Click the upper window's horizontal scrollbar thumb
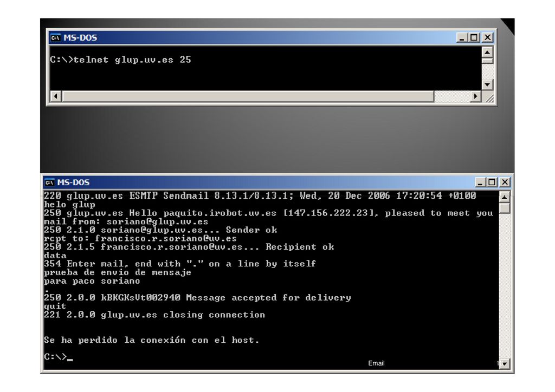 coord(248,96)
